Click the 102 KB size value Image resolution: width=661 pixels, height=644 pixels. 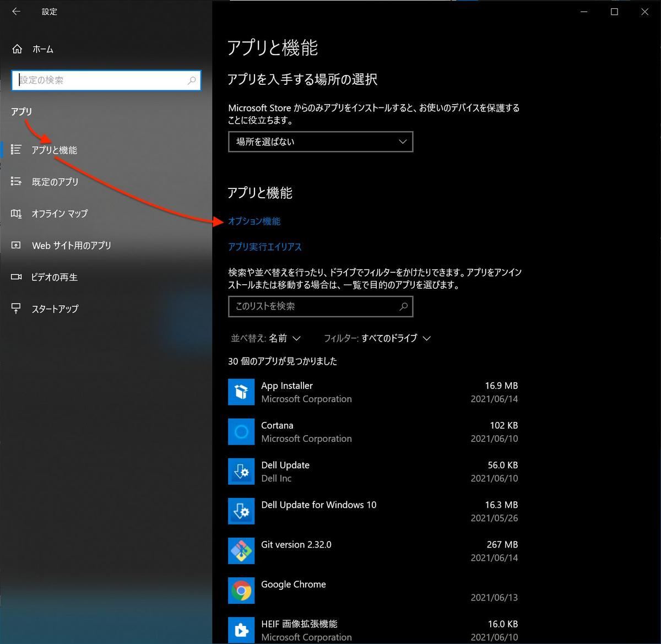tap(504, 425)
